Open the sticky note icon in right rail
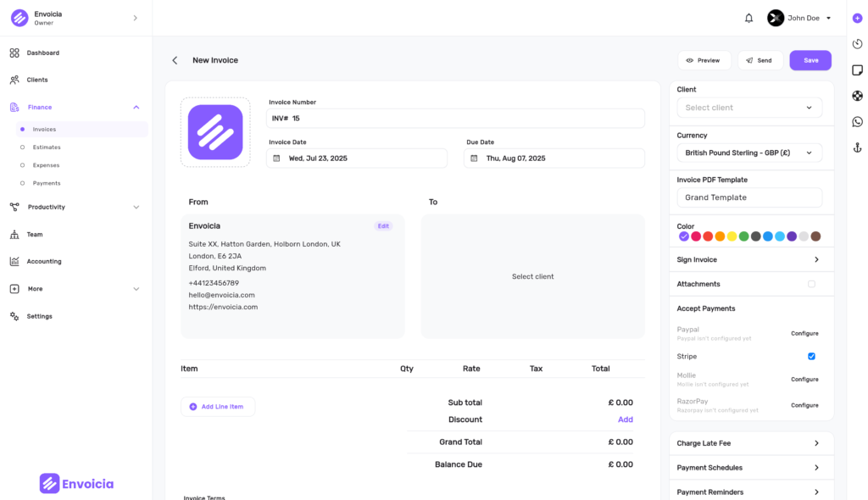This screenshot has width=868, height=500. coord(858,69)
